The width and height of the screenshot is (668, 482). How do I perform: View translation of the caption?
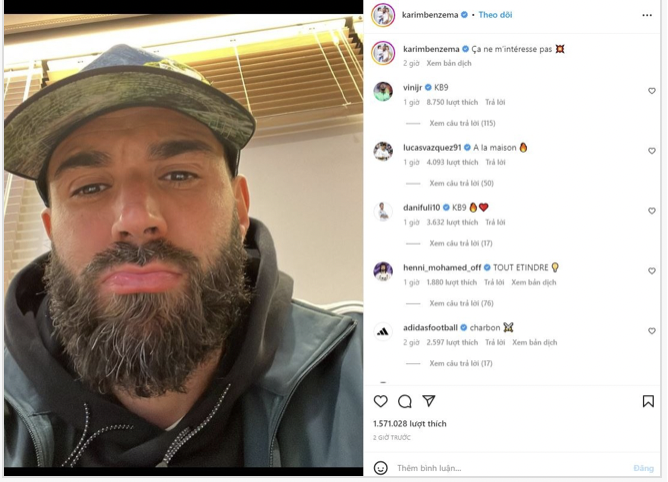[x=449, y=63]
